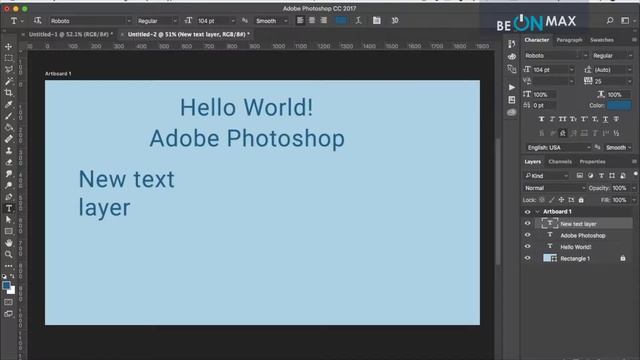Toggle Character and Paragraph panels button

pyautogui.click(x=376, y=20)
